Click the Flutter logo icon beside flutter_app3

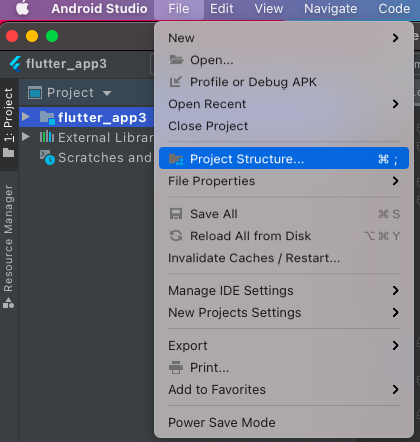point(15,64)
